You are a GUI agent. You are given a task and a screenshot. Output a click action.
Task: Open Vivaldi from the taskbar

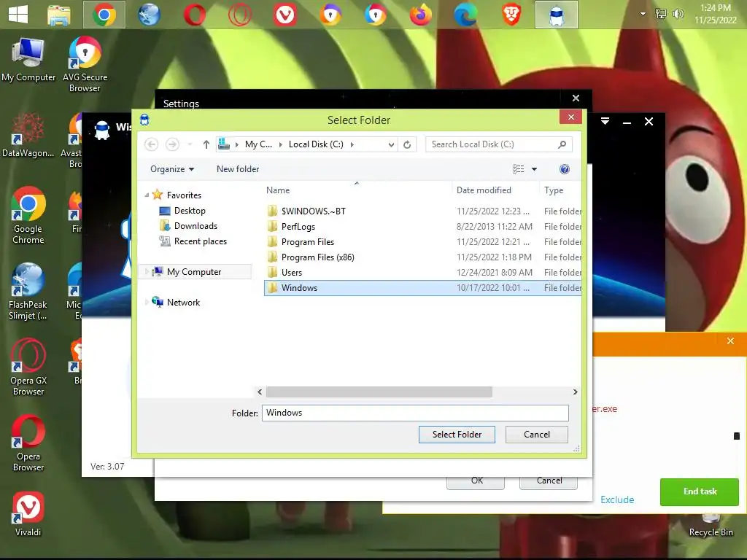point(285,15)
